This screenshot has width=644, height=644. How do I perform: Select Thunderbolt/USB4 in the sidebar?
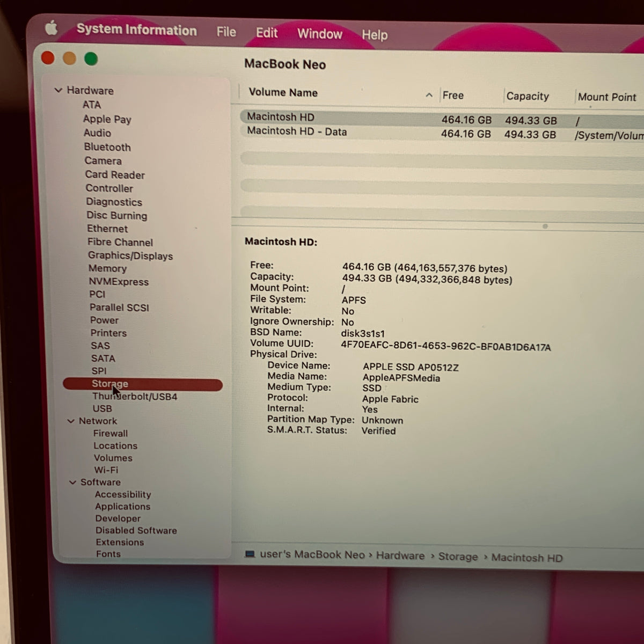[x=135, y=397]
